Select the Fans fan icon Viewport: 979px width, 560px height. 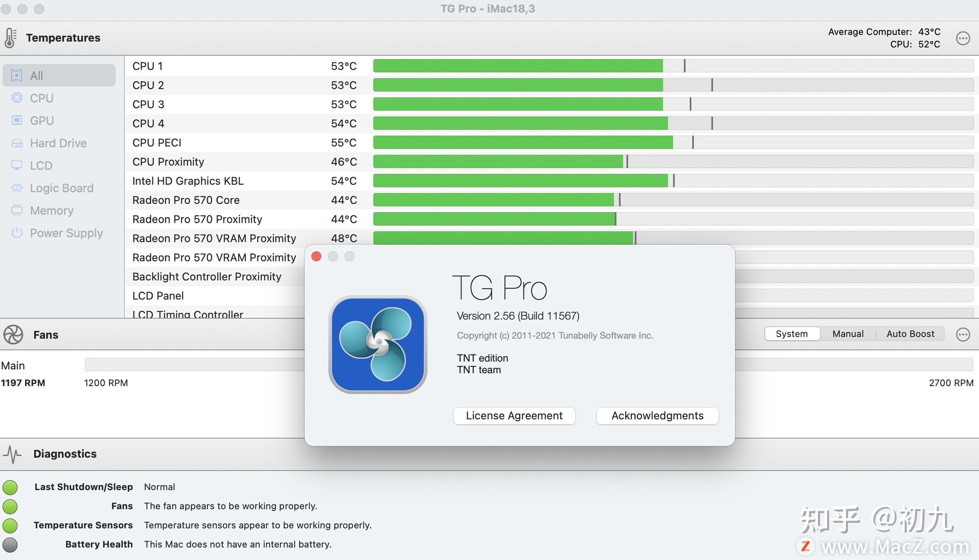(13, 333)
